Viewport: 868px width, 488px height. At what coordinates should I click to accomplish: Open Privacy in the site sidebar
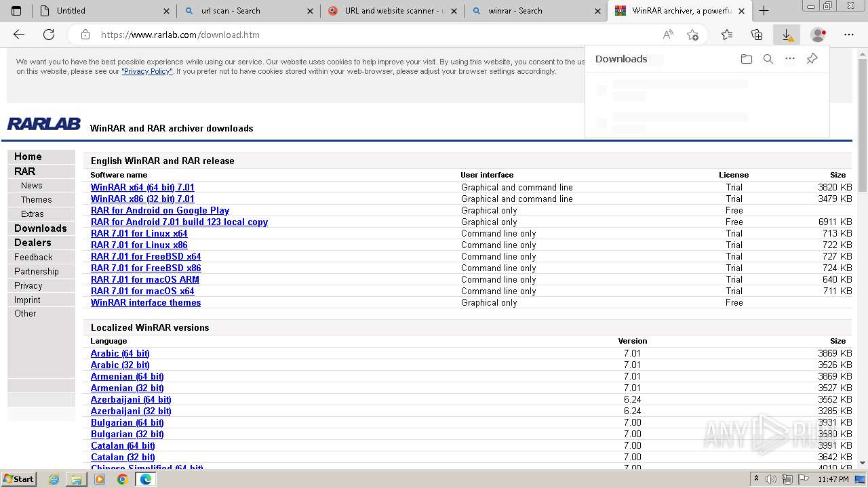pyautogui.click(x=28, y=286)
